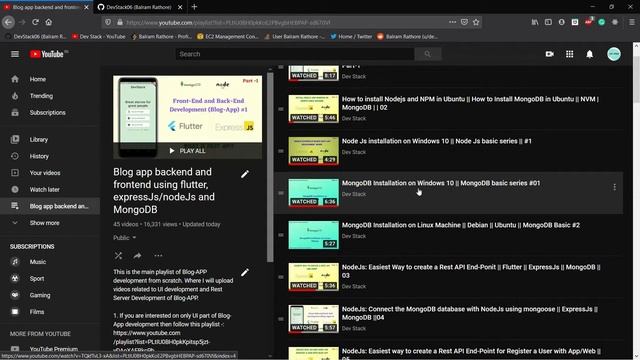Open the notifications bell

589,54
